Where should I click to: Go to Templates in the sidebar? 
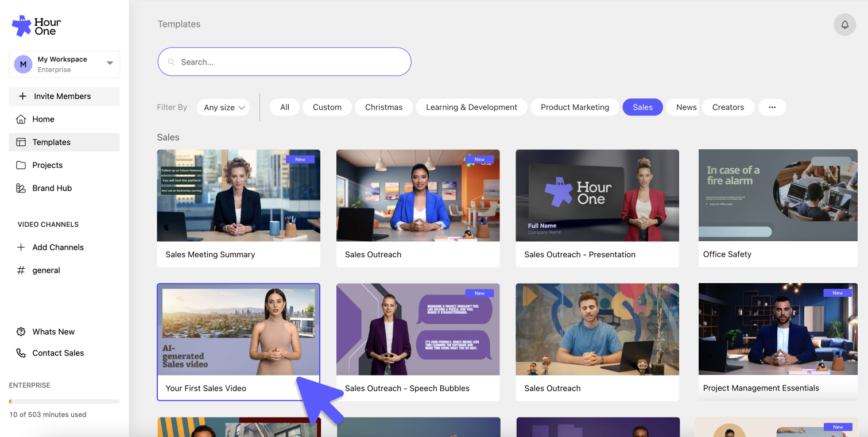pyautogui.click(x=51, y=142)
